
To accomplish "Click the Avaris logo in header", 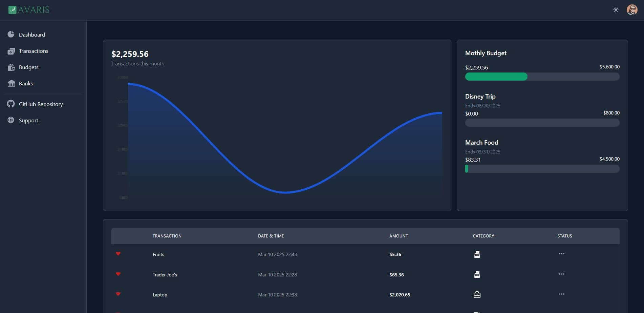I will 29,10.
